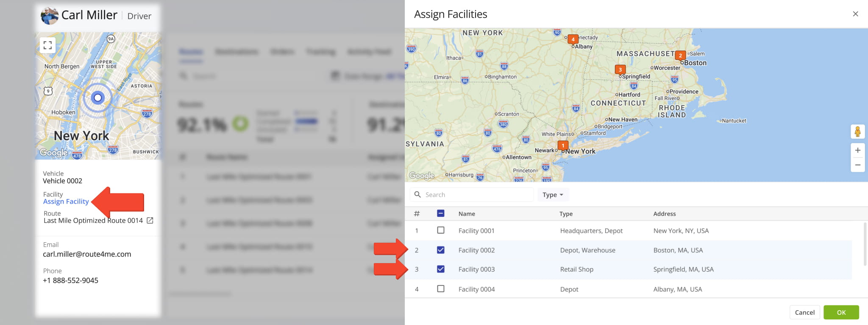This screenshot has width=868, height=325.
Task: Cancel the Assign Facilities dialog
Action: click(804, 312)
